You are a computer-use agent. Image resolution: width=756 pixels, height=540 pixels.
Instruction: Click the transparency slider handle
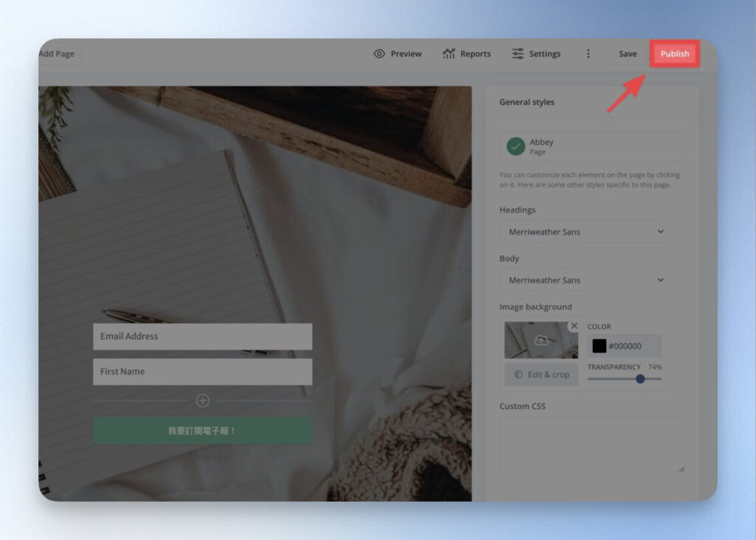click(640, 379)
